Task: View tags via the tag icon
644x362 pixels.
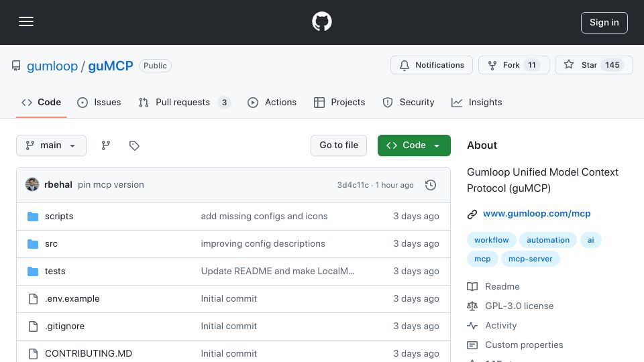Action: [134, 145]
